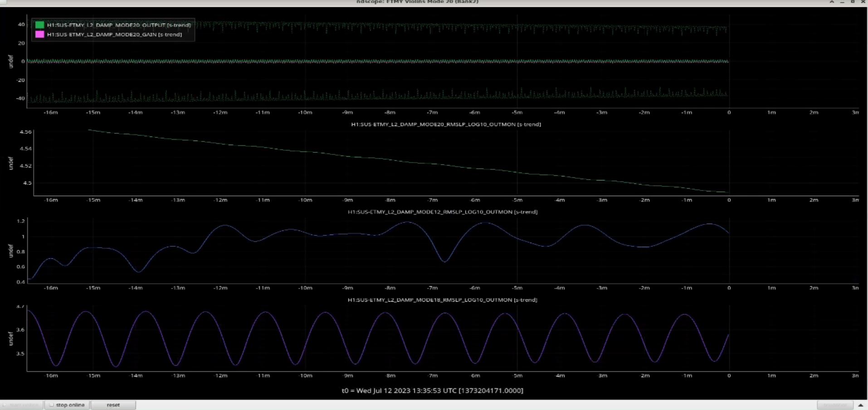Click the MODE20_RMSLP_LOG10_OUTMON plot title
This screenshot has height=410, width=868.
(446, 124)
